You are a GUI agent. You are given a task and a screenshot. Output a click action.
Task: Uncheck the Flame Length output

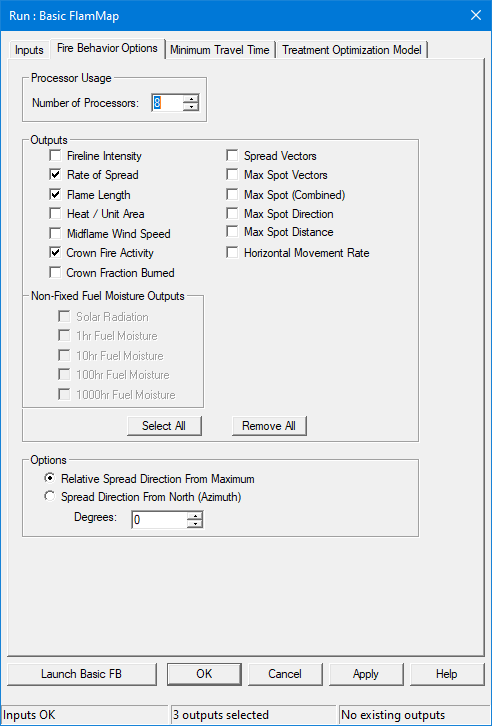click(x=55, y=194)
